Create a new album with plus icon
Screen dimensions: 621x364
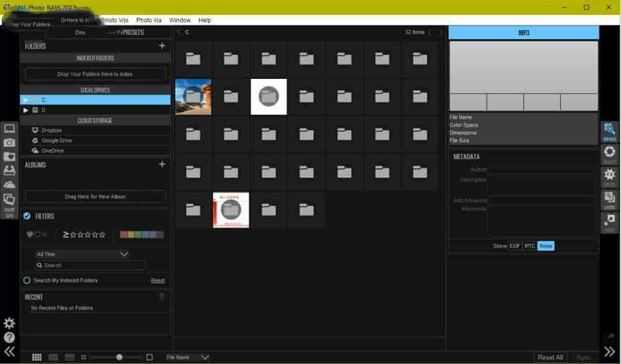(162, 165)
